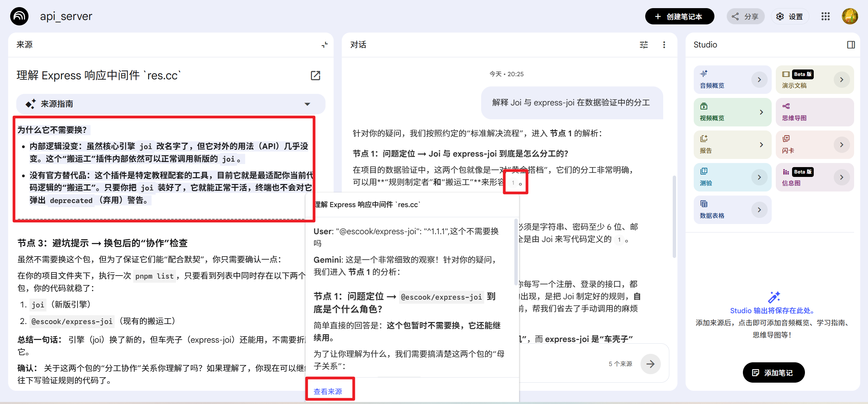Click the 视频概览 card

732,112
